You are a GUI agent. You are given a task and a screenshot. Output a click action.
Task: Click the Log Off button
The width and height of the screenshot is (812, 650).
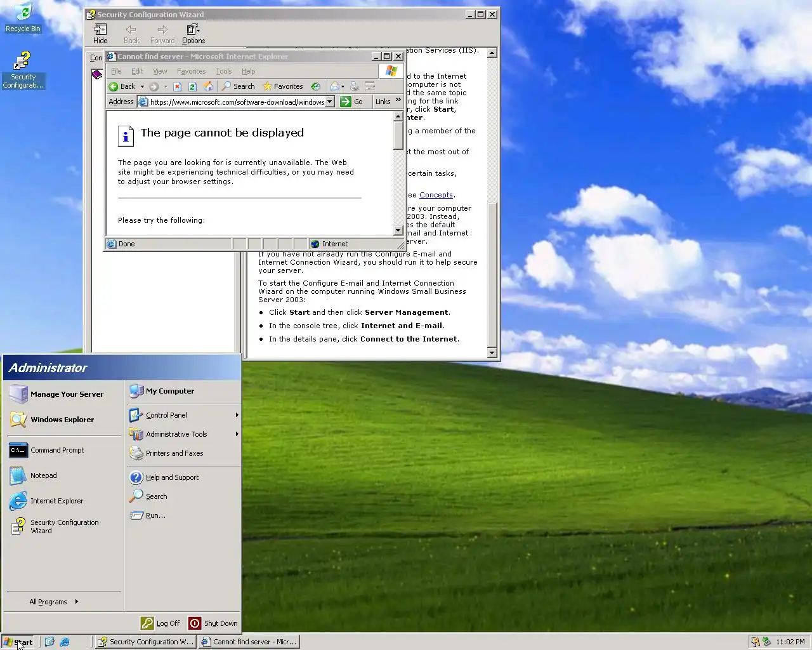coord(161,623)
